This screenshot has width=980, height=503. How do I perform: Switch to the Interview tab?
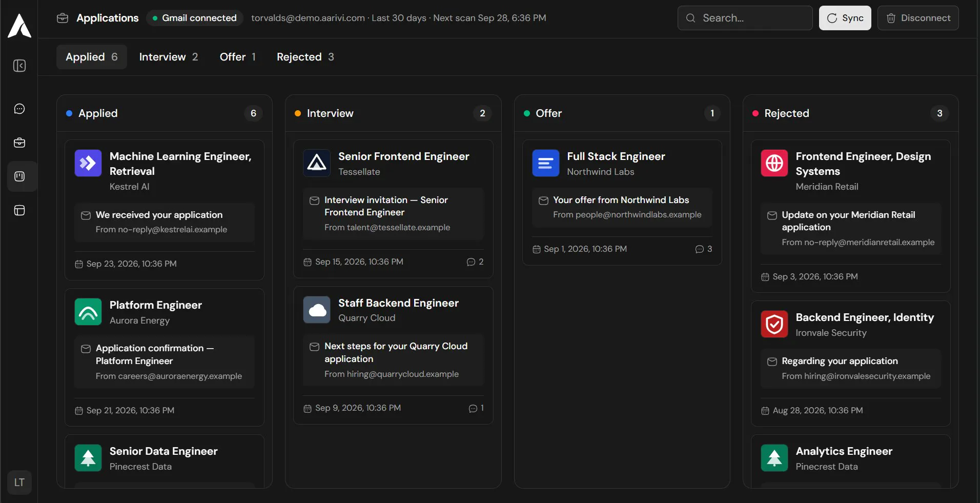[169, 57]
